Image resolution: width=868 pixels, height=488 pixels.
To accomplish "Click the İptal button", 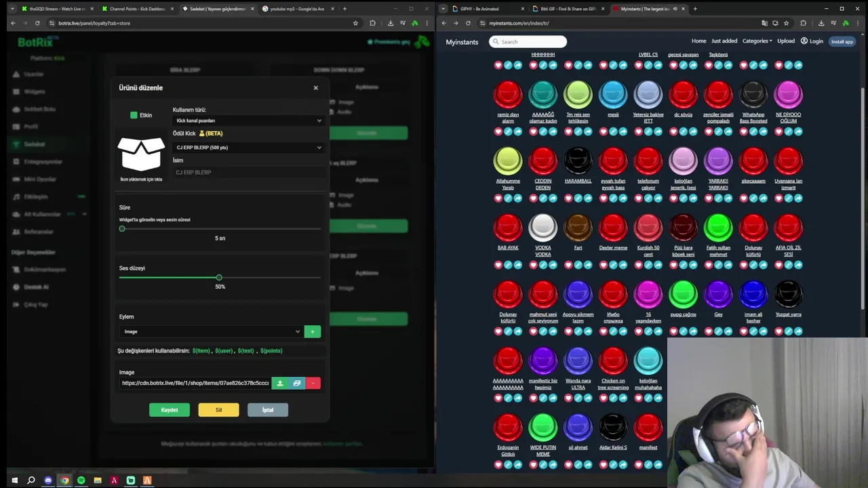I will (x=268, y=409).
